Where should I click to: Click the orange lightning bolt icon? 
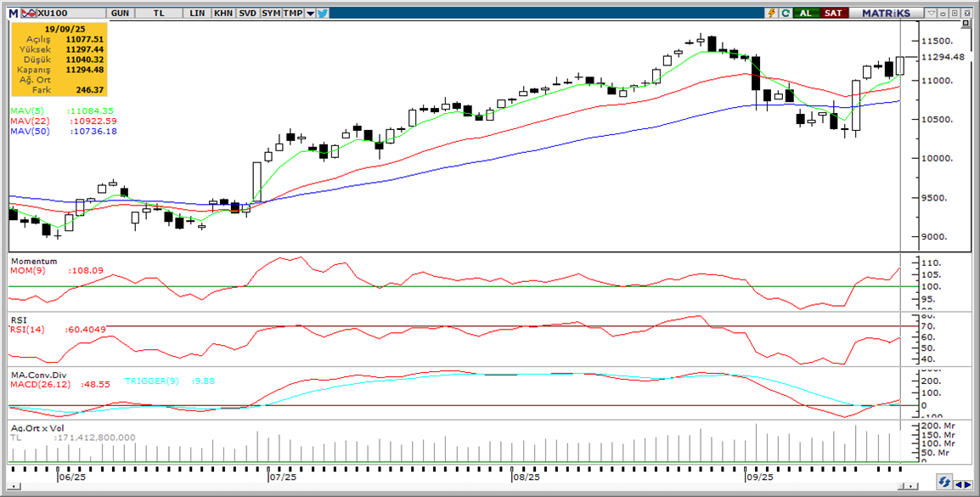[x=771, y=14]
